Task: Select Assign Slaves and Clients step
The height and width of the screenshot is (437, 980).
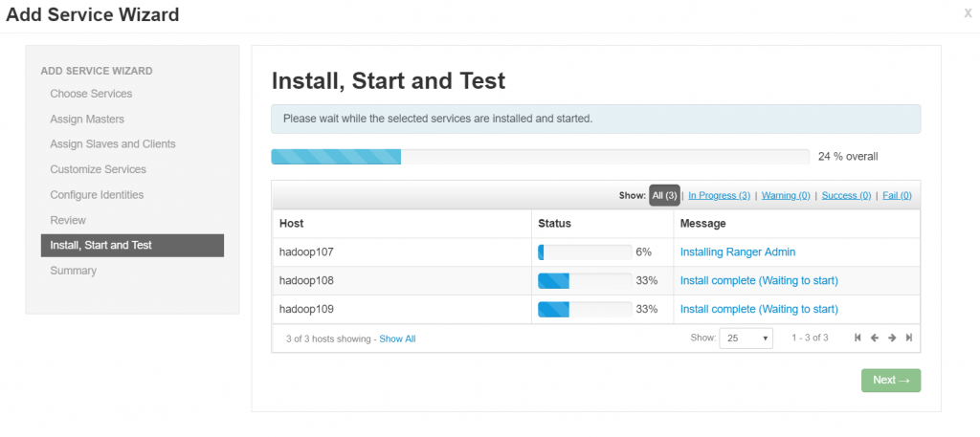Action: point(113,143)
